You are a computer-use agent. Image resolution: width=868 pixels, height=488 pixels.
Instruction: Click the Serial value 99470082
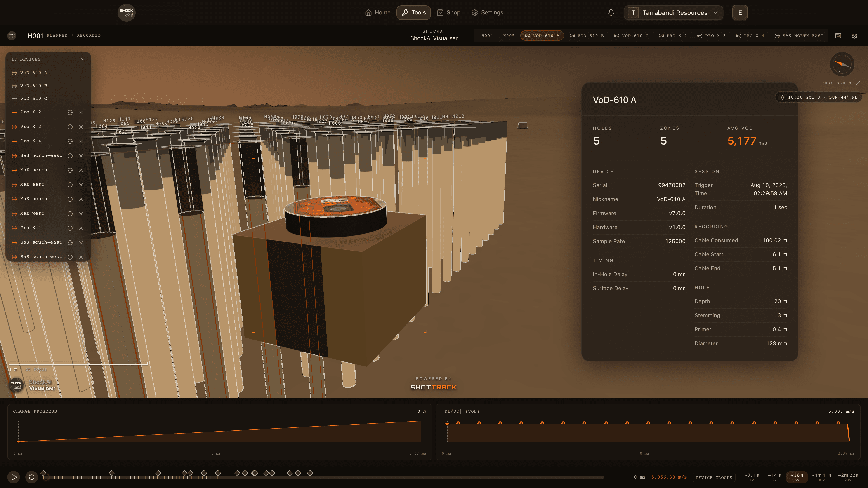[672, 185]
